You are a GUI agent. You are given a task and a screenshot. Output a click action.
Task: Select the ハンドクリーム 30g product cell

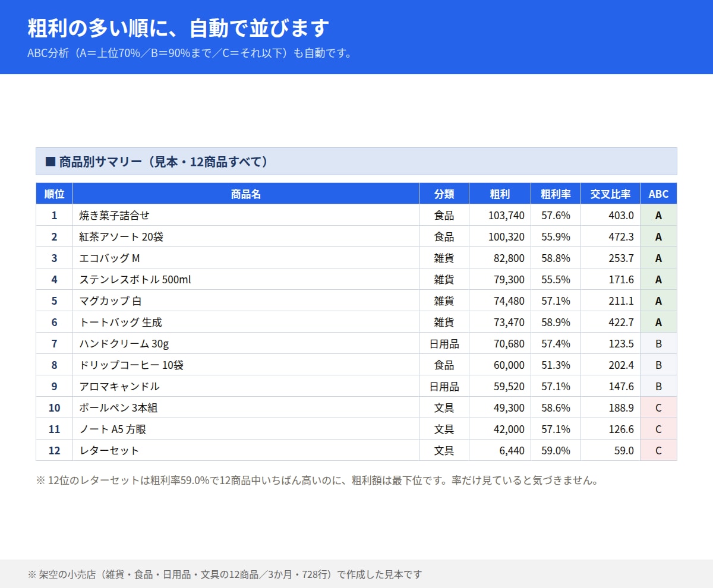coord(246,343)
